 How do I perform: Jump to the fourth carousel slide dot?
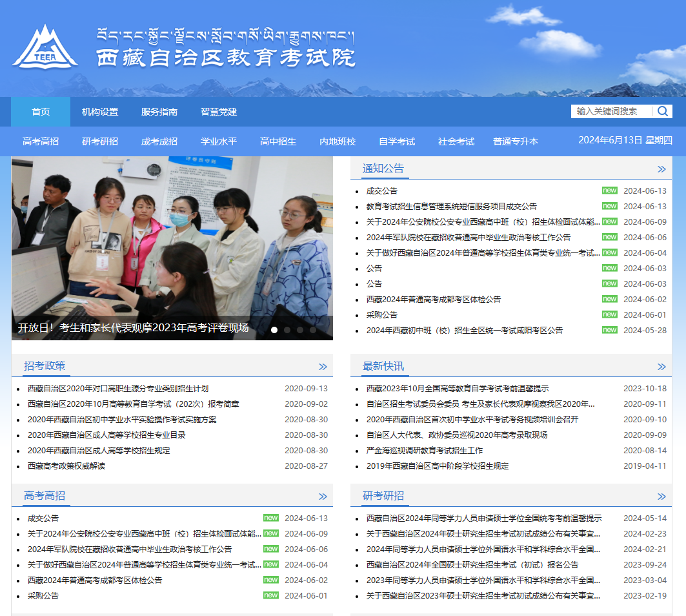coord(313,330)
